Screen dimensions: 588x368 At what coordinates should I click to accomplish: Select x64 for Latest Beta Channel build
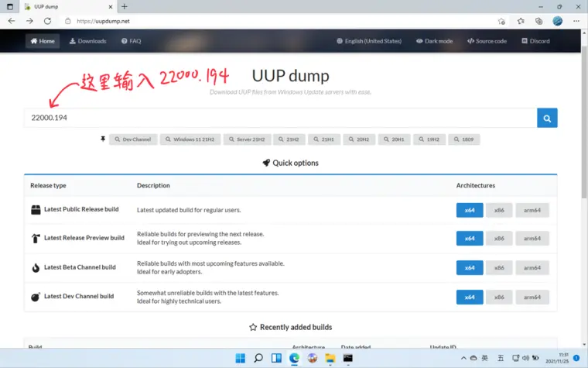pos(470,268)
